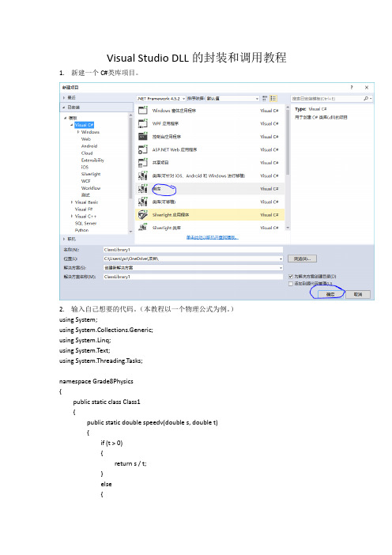Click the left tree scroll down arrow
Screen dimensions: 392x555
[130, 232]
